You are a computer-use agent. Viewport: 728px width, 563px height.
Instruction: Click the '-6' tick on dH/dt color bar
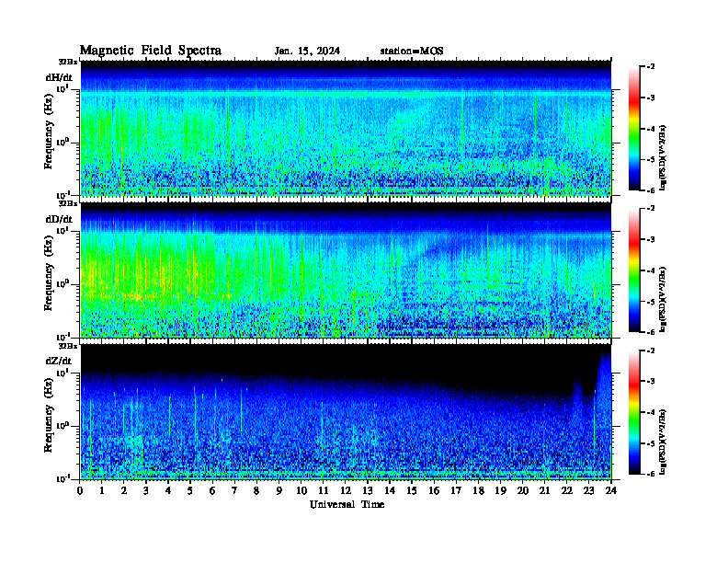click(651, 190)
